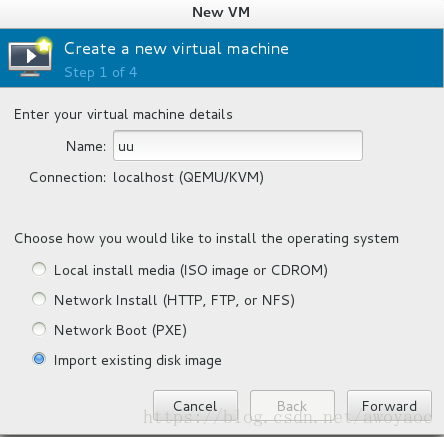Click the 'Name:' label
The height and width of the screenshot is (437, 444).
[x=86, y=146]
